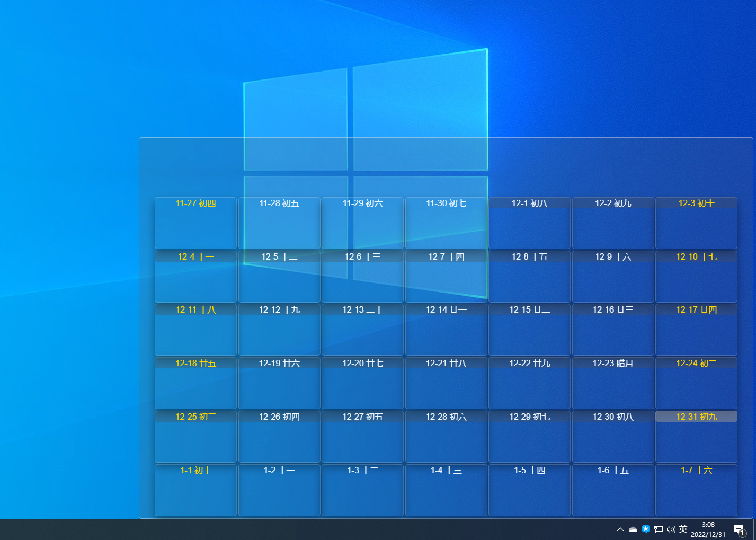Screen dimensions: 756x540
Task: Pick the 12-12 十九 date box
Action: point(279,330)
